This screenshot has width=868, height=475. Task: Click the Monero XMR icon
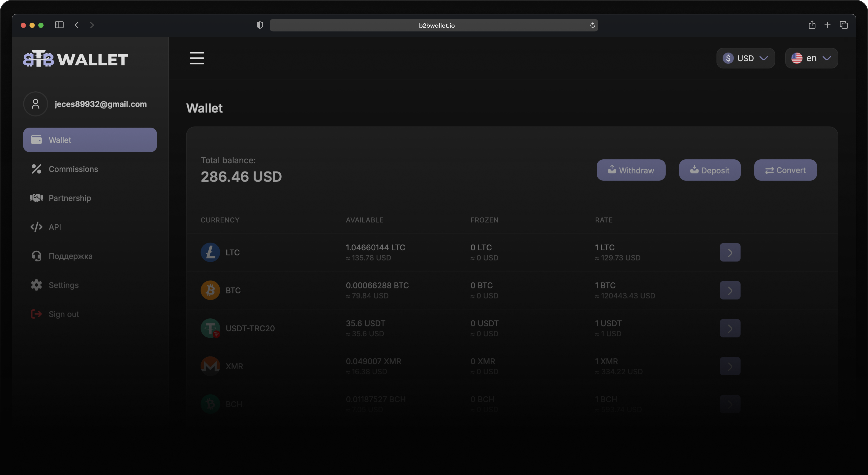coord(210,366)
